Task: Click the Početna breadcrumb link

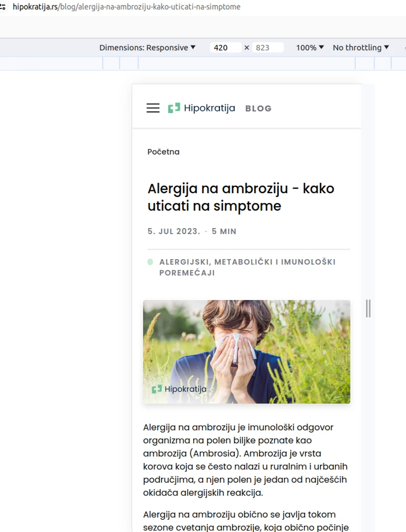Action: [x=163, y=152]
